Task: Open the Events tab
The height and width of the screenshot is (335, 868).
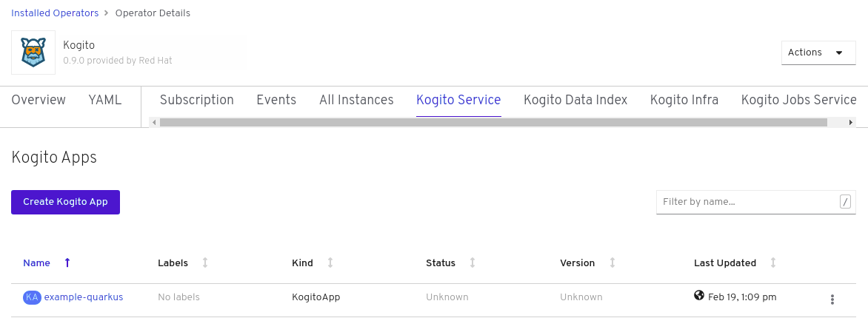Action: [x=276, y=100]
